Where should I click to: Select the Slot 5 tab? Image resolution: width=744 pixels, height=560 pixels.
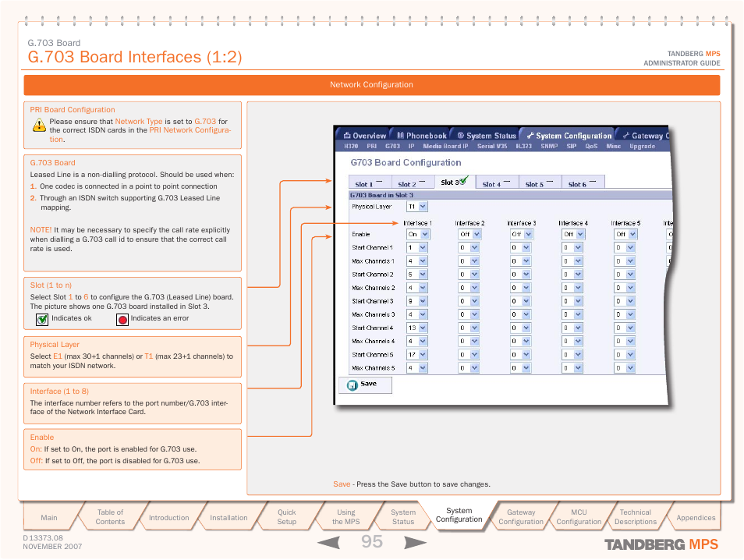(540, 183)
